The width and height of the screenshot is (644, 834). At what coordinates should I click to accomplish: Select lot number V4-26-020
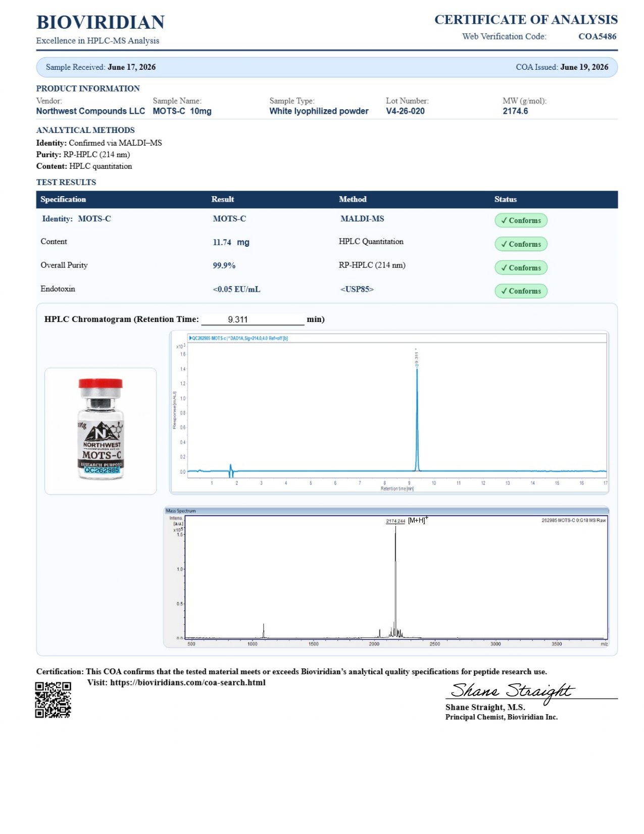[x=405, y=111]
